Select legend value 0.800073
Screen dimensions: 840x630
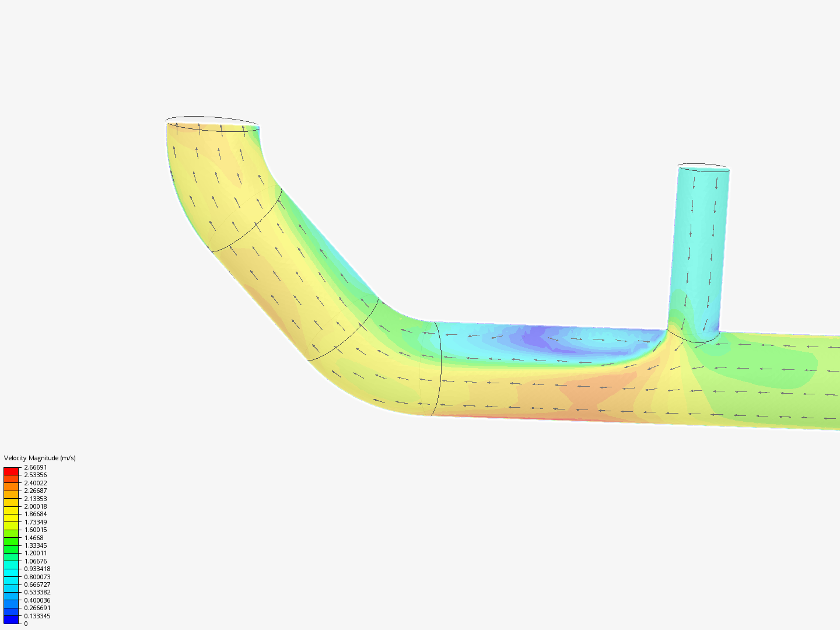[37, 577]
